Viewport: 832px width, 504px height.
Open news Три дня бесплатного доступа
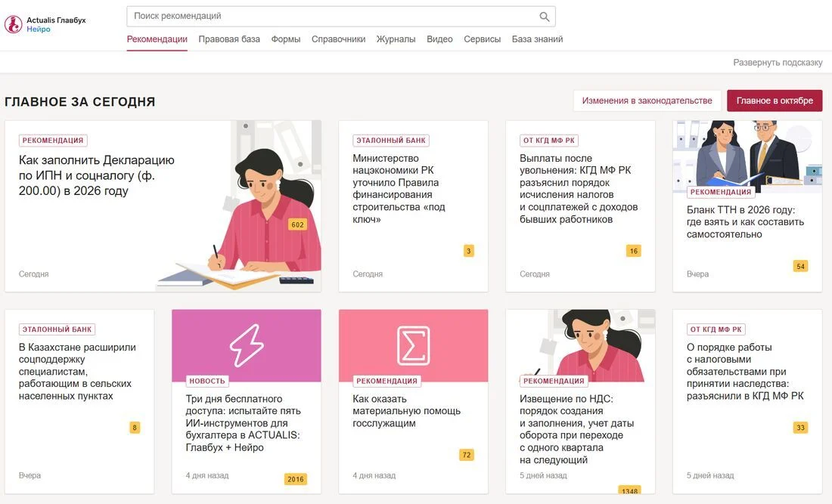pos(243,423)
